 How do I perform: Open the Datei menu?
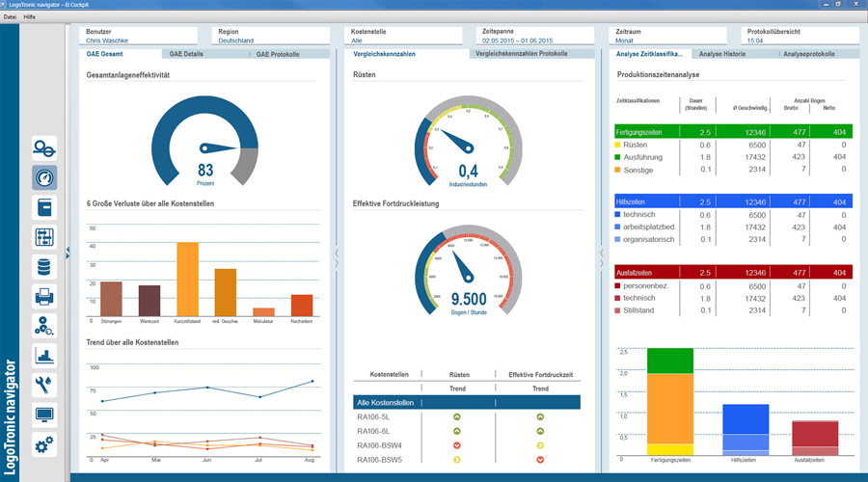10,16
